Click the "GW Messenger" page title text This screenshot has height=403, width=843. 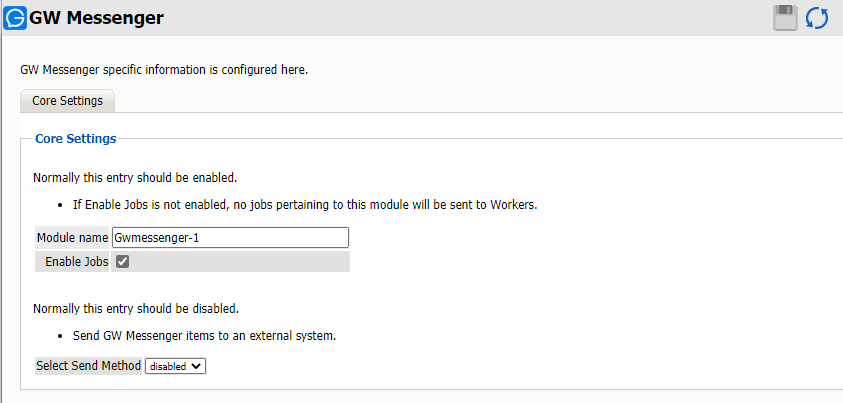click(x=97, y=18)
